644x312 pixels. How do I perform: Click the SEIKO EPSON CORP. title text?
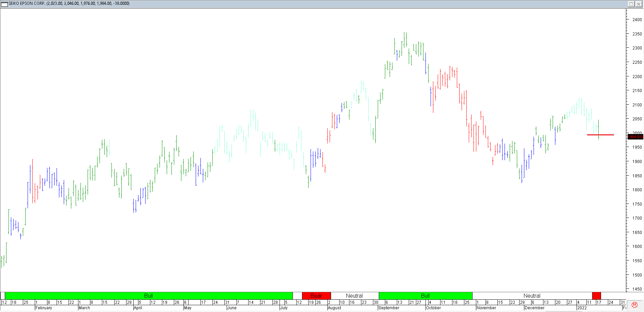tap(27, 3)
